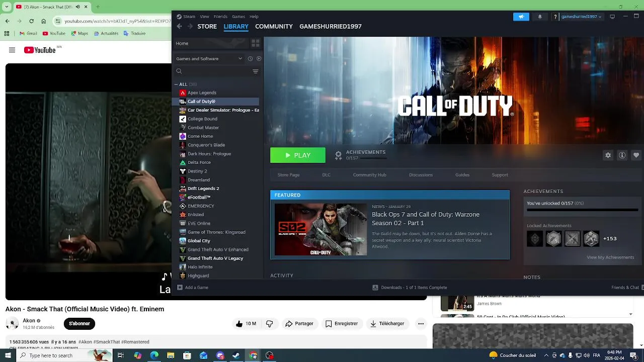
Task: Open the collections grid view icon
Action: click(x=255, y=43)
